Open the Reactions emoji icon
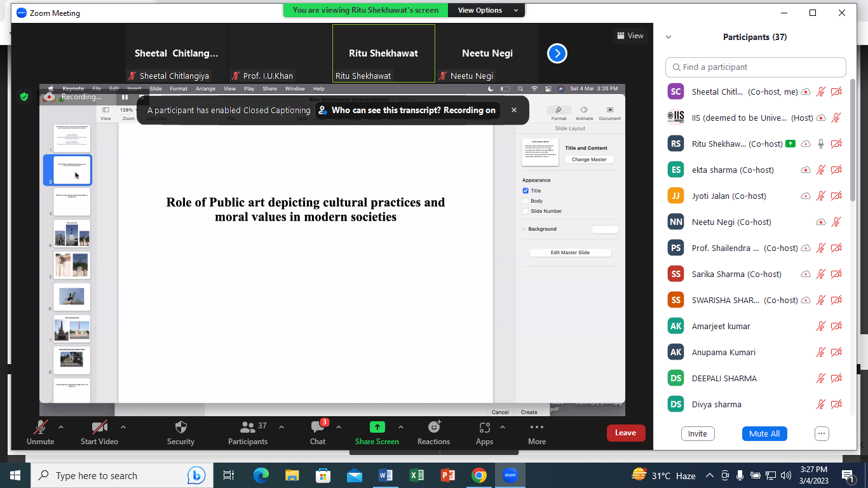 coord(433,427)
